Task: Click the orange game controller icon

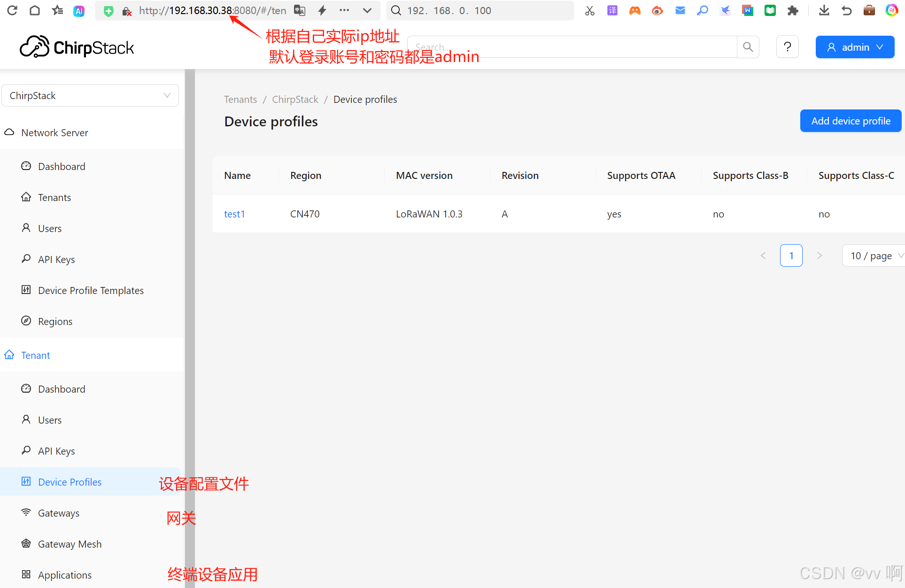Action: [x=635, y=10]
